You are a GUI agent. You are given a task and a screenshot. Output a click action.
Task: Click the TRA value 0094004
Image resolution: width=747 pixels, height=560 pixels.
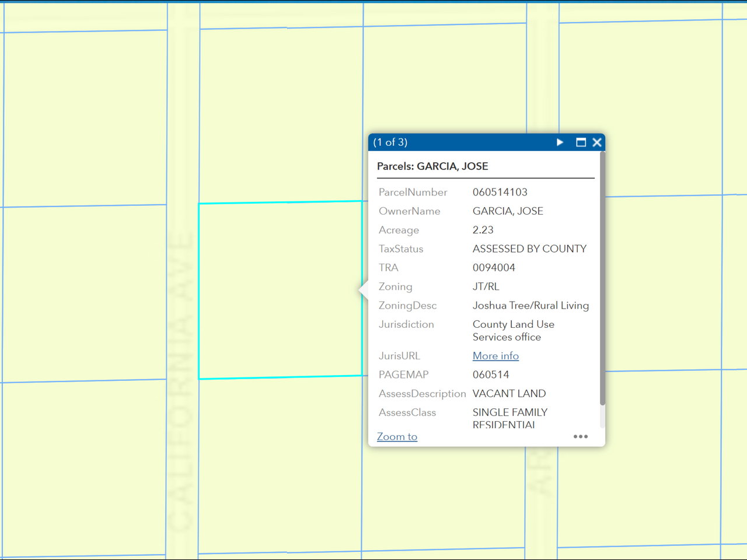(x=494, y=268)
